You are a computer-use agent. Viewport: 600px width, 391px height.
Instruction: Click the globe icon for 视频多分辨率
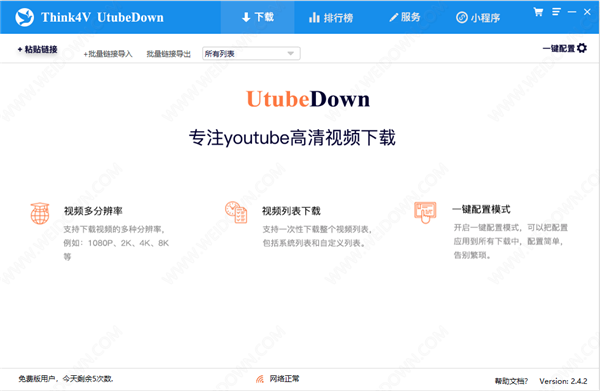(40, 213)
